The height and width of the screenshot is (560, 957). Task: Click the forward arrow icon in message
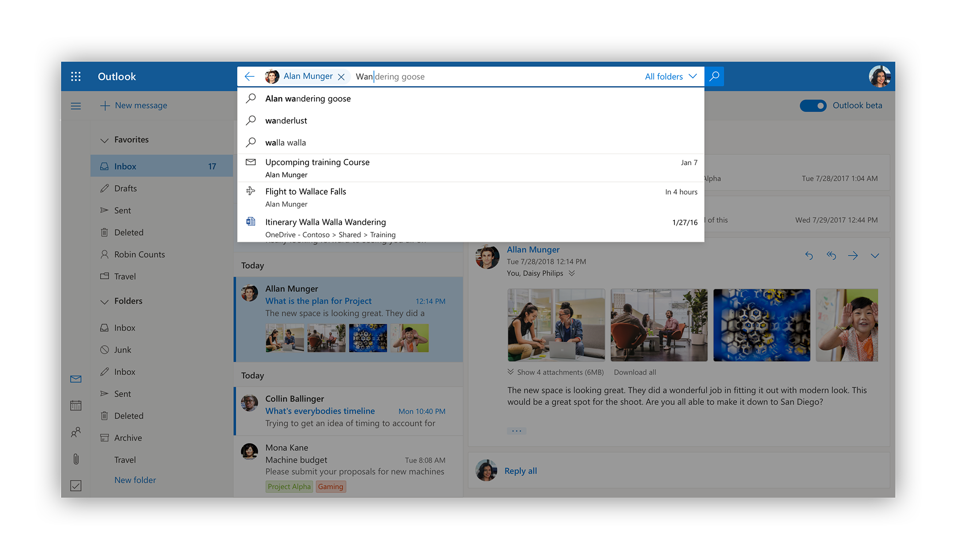[853, 256]
